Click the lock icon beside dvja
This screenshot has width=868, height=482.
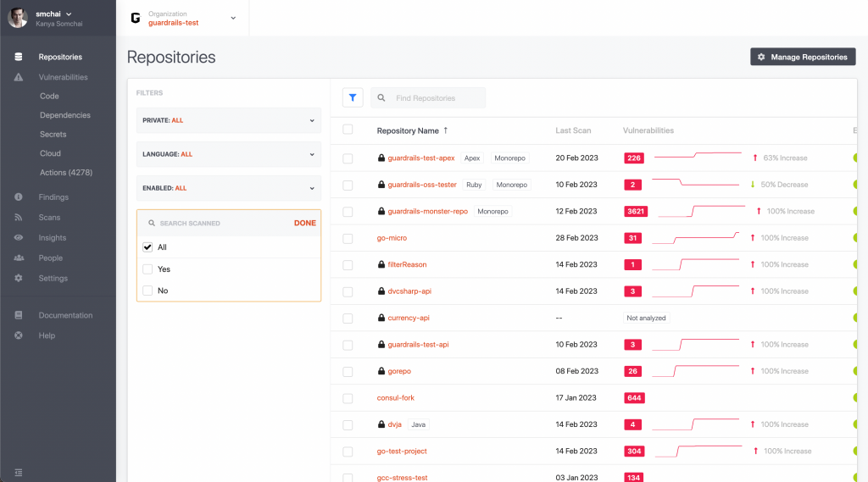(x=381, y=424)
